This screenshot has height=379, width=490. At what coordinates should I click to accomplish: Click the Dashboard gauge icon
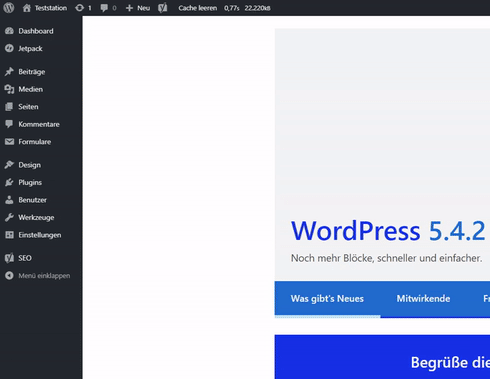[x=9, y=31]
